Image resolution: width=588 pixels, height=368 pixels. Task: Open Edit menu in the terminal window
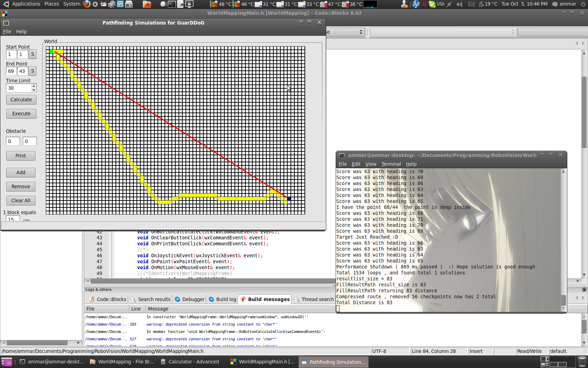click(x=356, y=164)
